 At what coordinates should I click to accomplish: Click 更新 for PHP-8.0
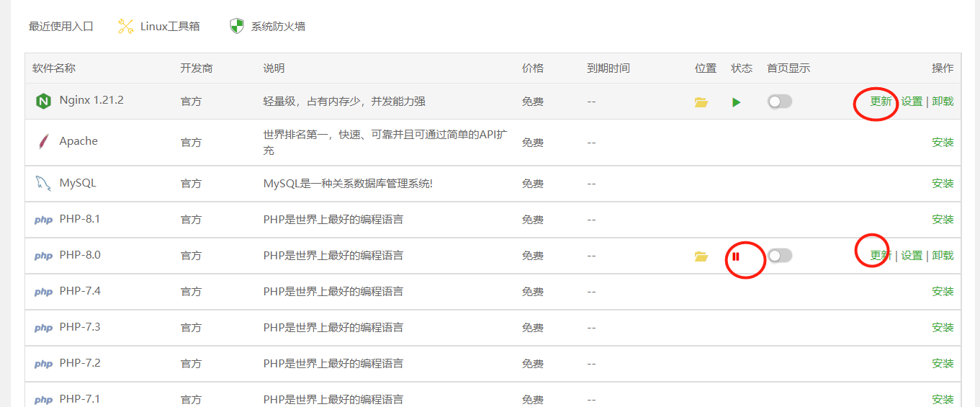tap(881, 256)
